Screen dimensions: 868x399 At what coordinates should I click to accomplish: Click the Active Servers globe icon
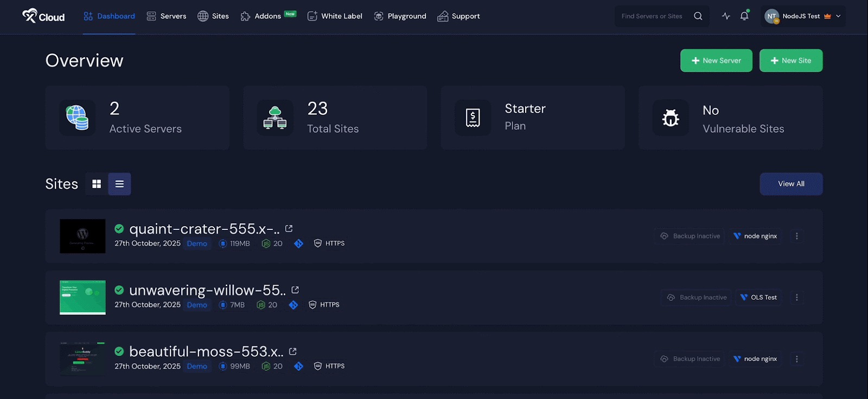pyautogui.click(x=77, y=118)
